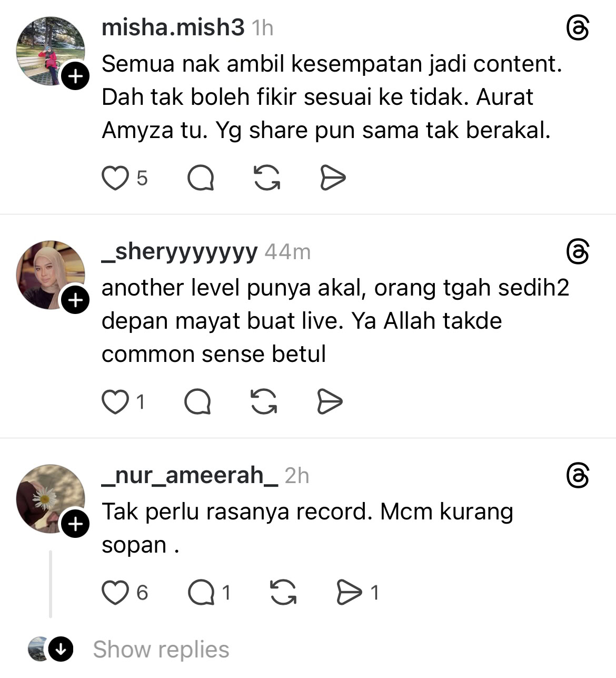Share _nur_ameerah_'s comment via send icon
Image resolution: width=616 pixels, height=678 pixels.
point(350,592)
